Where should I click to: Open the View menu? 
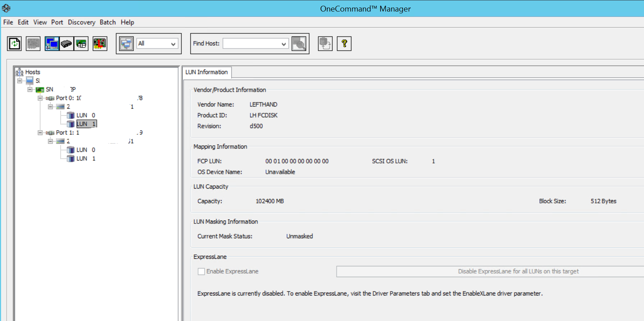pos(40,22)
